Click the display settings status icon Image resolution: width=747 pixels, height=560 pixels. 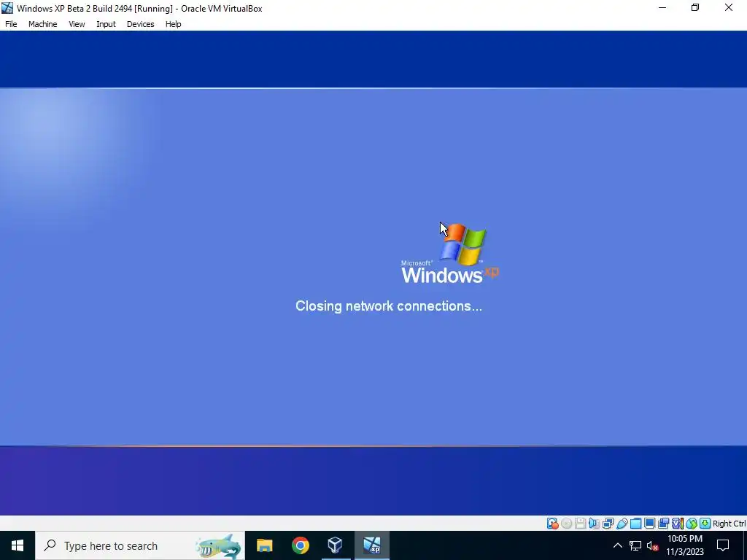pyautogui.click(x=649, y=524)
